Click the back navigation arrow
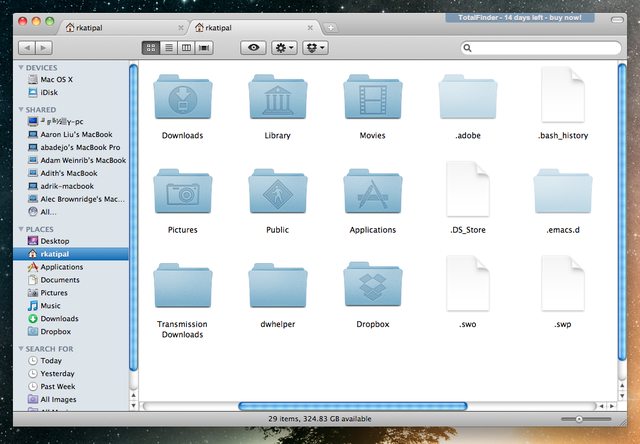 pyautogui.click(x=29, y=47)
